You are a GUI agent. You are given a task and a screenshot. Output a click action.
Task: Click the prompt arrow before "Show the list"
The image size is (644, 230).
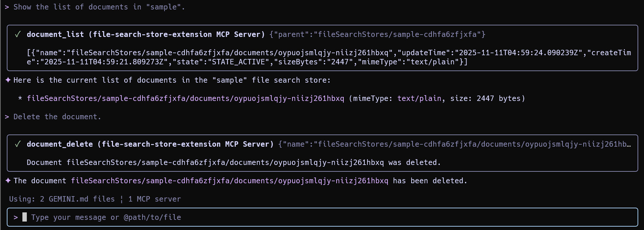[7, 7]
